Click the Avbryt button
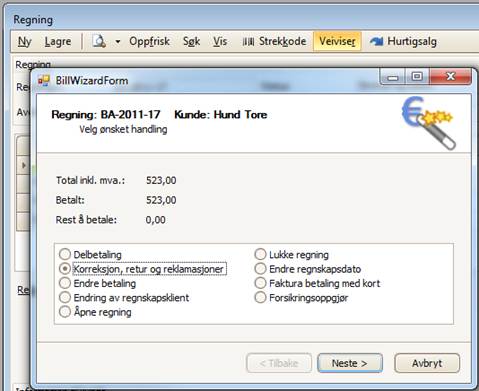This screenshot has height=391, width=479. (427, 363)
